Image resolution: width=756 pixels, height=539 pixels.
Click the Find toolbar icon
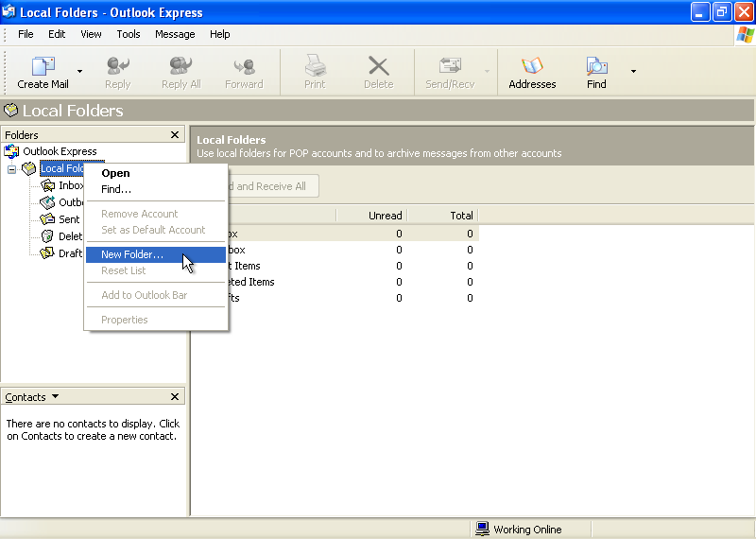(596, 66)
